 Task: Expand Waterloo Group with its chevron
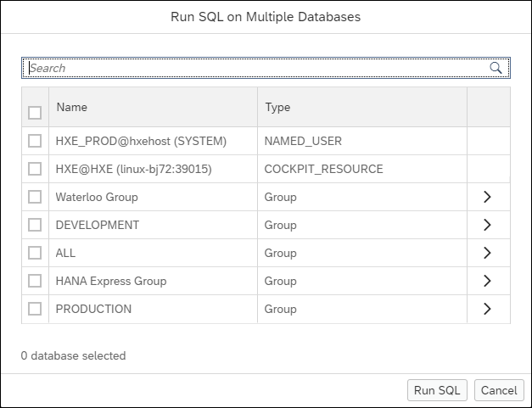pyautogui.click(x=487, y=197)
